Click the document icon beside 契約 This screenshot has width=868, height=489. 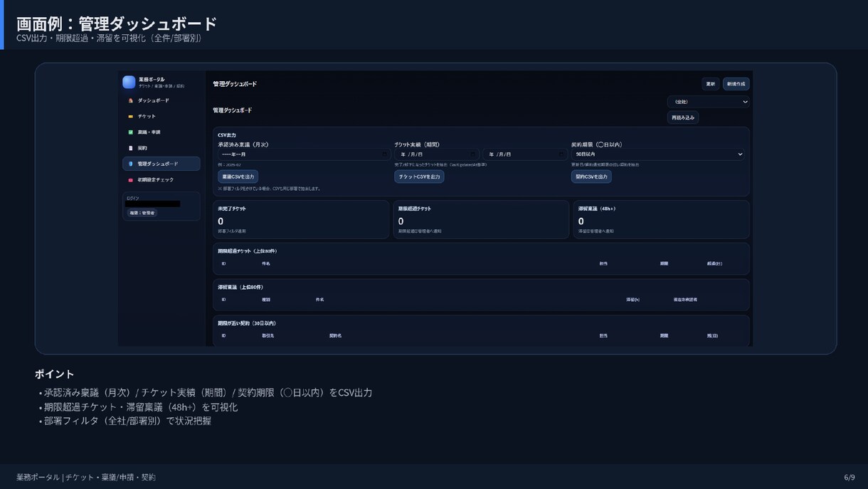130,148
